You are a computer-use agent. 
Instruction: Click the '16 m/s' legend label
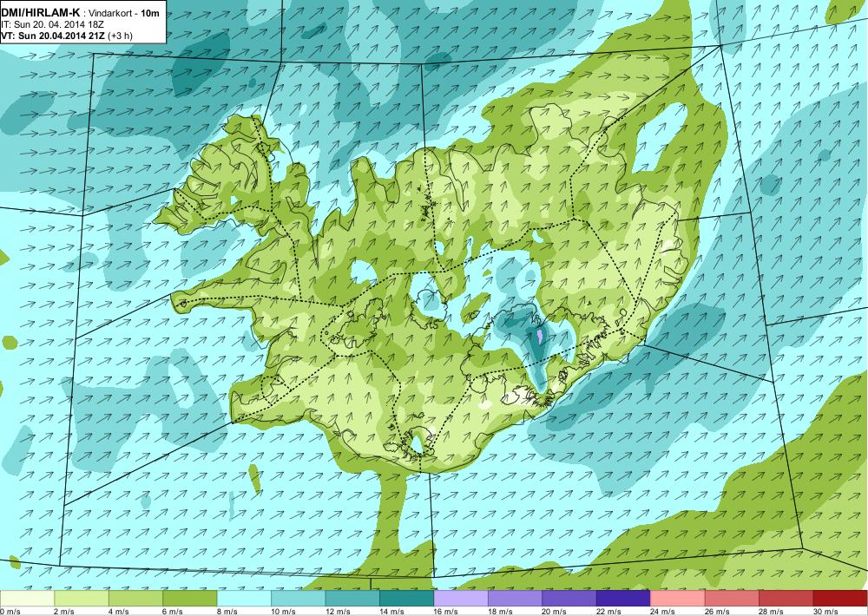tap(445, 612)
